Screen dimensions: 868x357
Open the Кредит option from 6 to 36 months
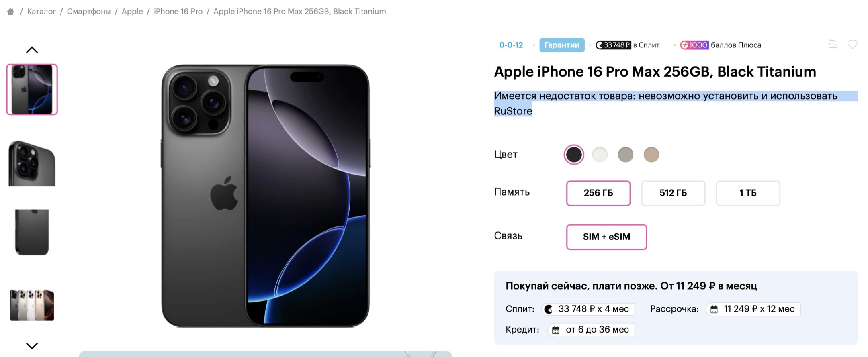click(x=591, y=330)
